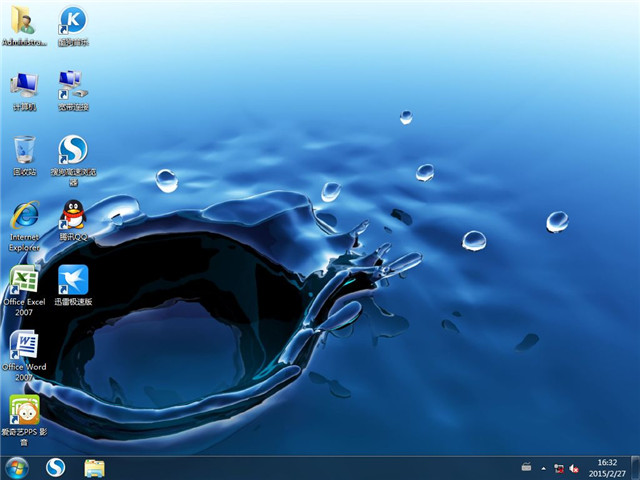The width and height of the screenshot is (640, 480).
Task: Open Office Excel 2007 shortcut
Action: [24, 281]
